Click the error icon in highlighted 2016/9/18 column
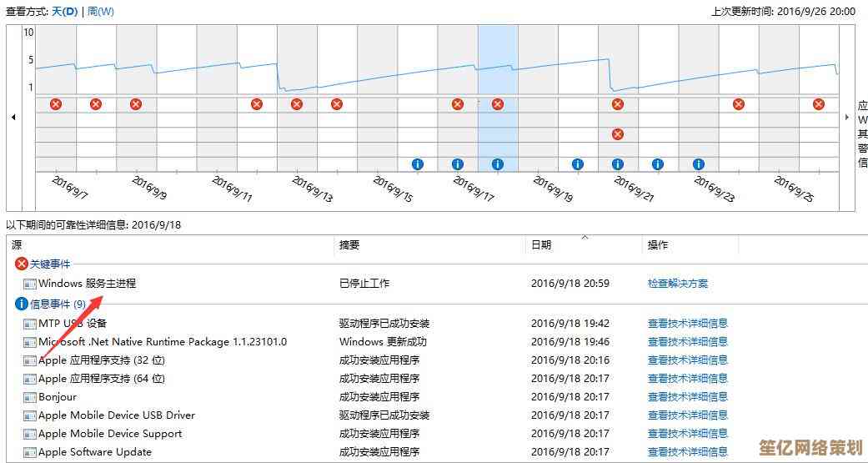 pos(498,104)
